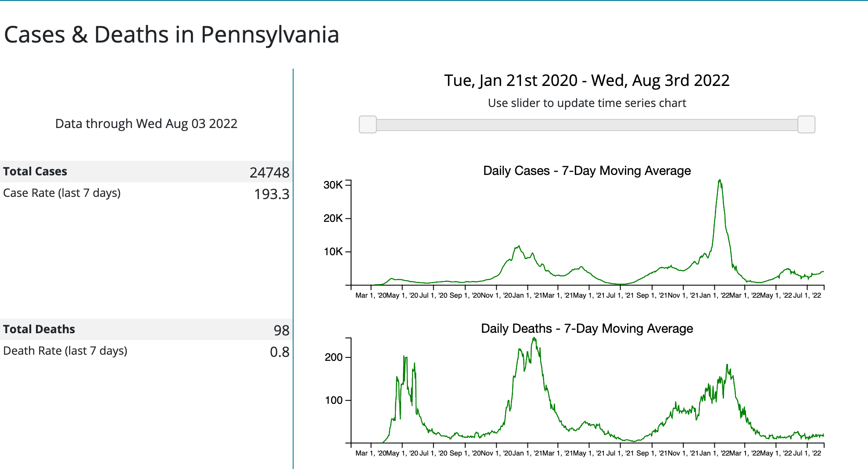This screenshot has height=470, width=868.
Task: Click the 20K label on the cases axis
Action: click(x=333, y=218)
